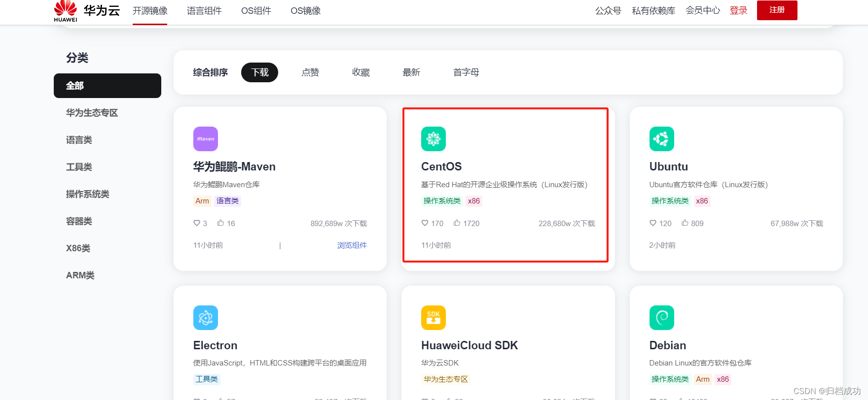Open the Ubuntu card's green icon
This screenshot has width=868, height=400.
click(662, 139)
